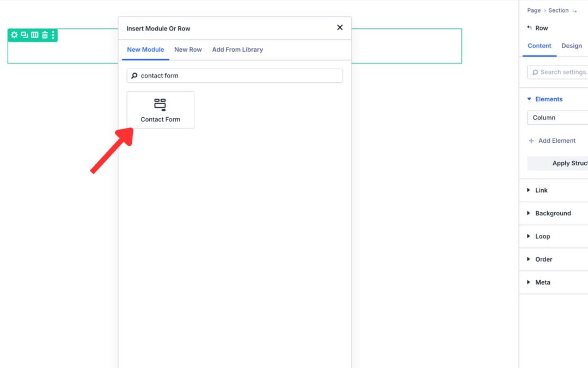The width and height of the screenshot is (588, 368).
Task: Click the Apply Structure button
Action: click(x=558, y=164)
